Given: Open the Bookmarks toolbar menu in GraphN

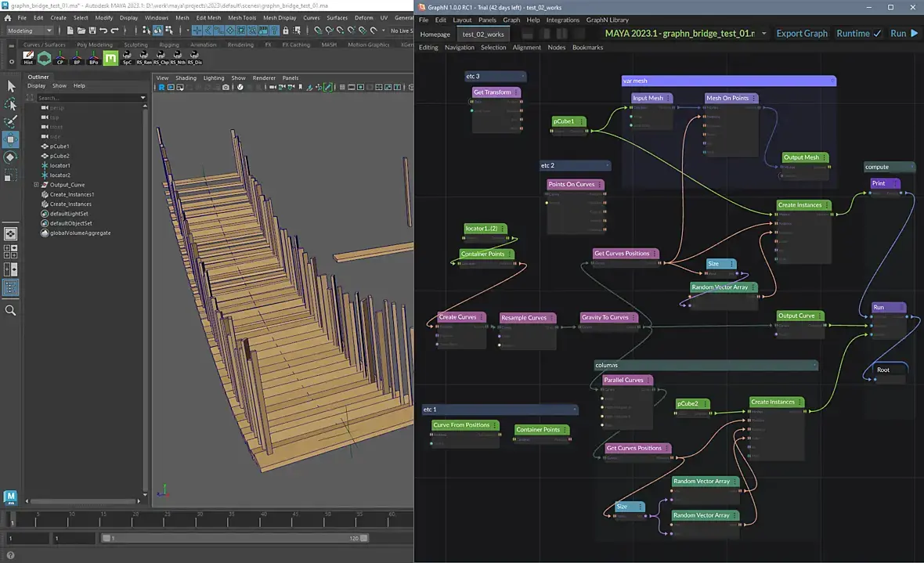Looking at the screenshot, I should tap(587, 48).
